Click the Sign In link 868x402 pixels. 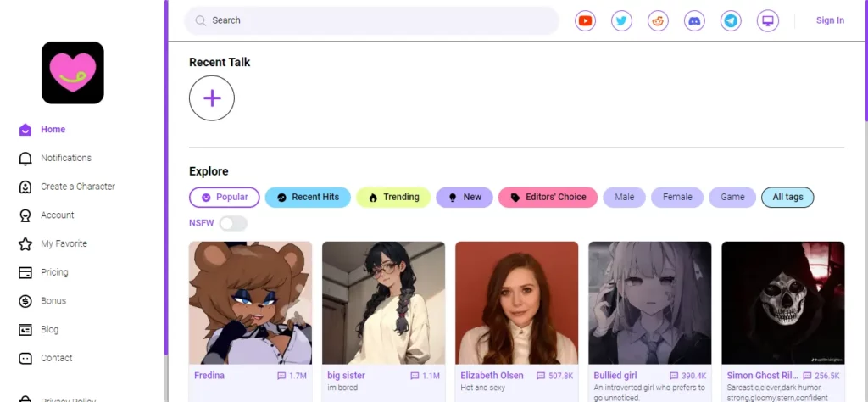pyautogui.click(x=830, y=20)
